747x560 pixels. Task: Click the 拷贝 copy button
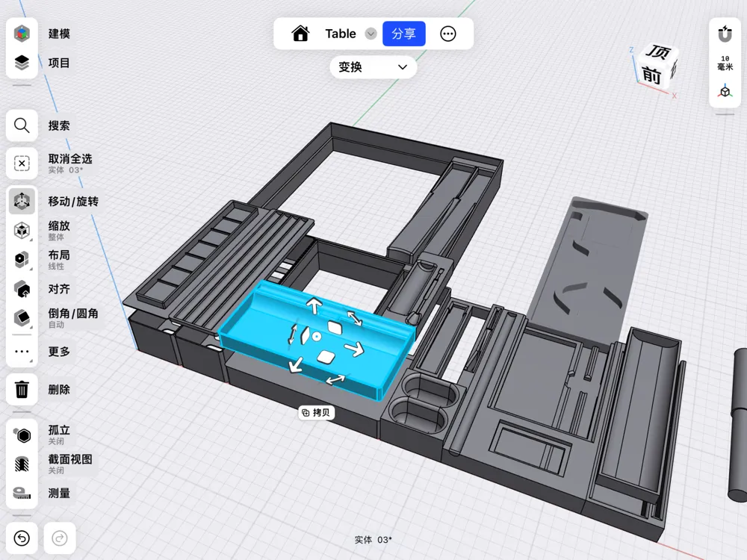[x=316, y=412]
